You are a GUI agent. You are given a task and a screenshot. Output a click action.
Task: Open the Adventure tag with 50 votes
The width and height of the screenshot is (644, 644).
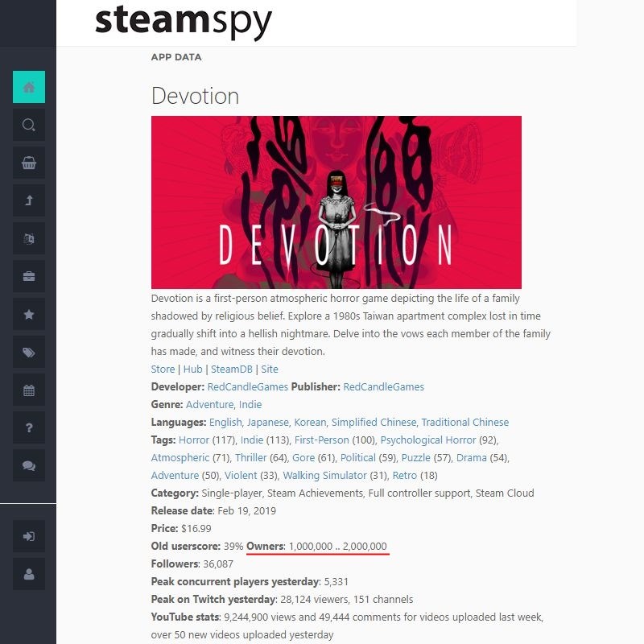(x=175, y=475)
